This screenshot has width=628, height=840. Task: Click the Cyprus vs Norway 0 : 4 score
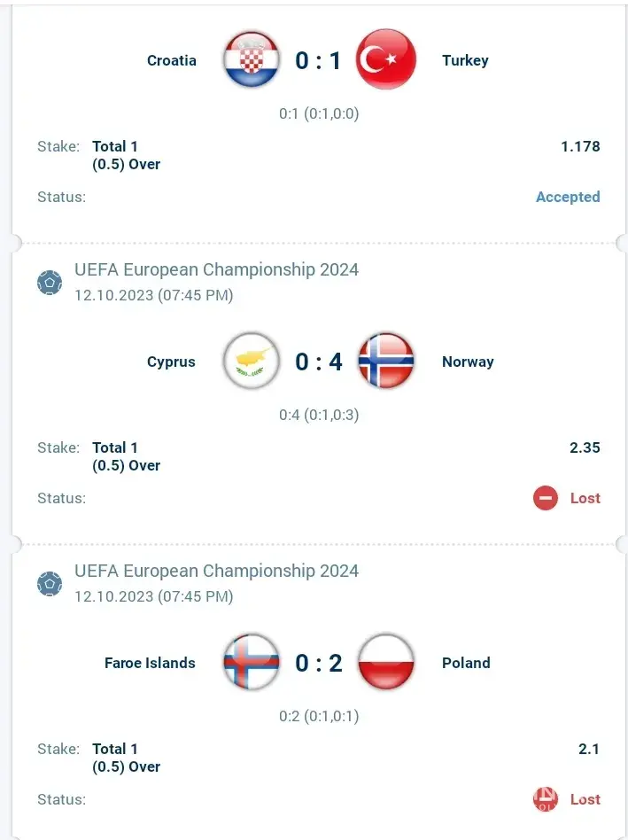tap(319, 362)
